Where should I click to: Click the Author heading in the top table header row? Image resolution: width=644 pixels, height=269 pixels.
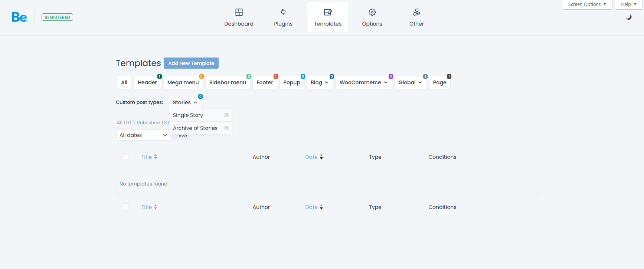point(261,157)
